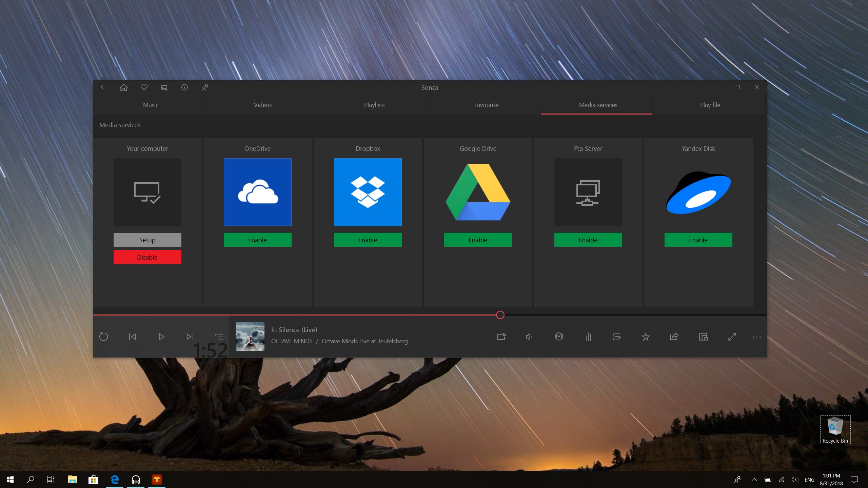The image size is (868, 488).
Task: Open the Favourite tab
Action: pyautogui.click(x=486, y=105)
